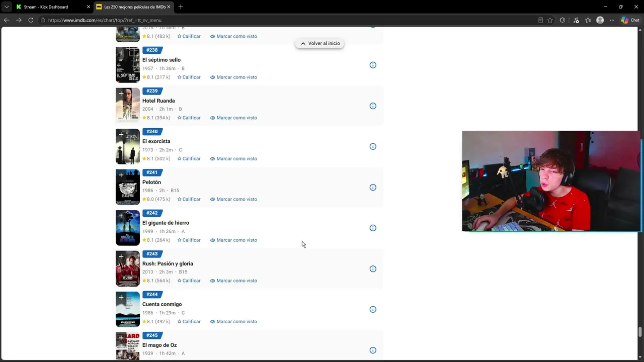Open info icon for Pelotón
644x362 pixels.
click(373, 188)
